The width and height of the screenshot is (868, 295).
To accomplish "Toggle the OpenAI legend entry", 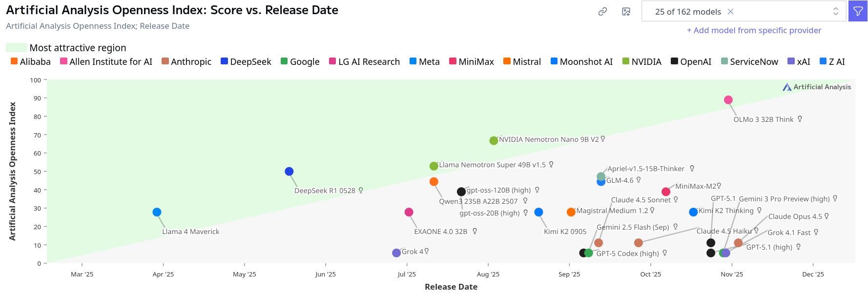I will (x=690, y=61).
